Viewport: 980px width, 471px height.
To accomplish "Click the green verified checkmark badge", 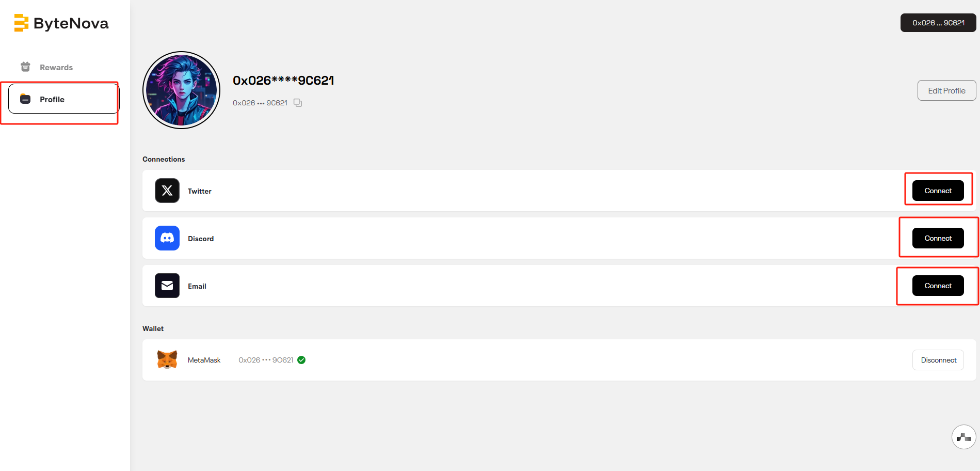I will click(x=301, y=360).
